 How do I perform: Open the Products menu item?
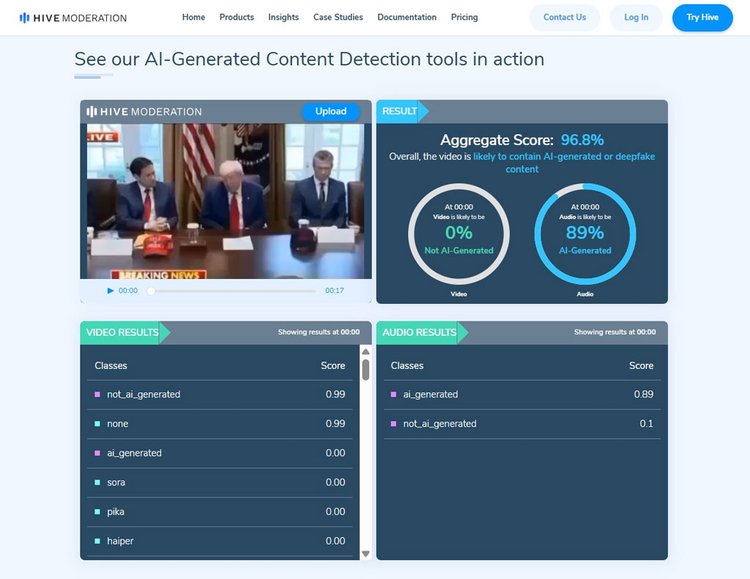(237, 17)
